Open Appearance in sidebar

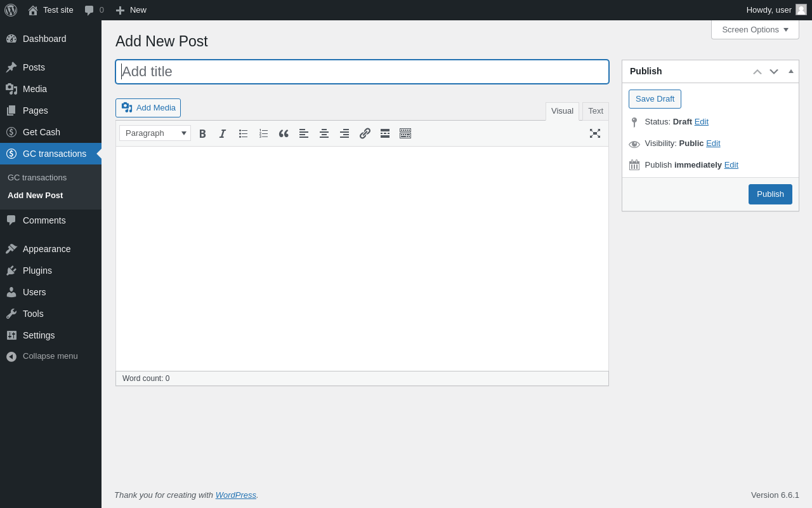51,249
